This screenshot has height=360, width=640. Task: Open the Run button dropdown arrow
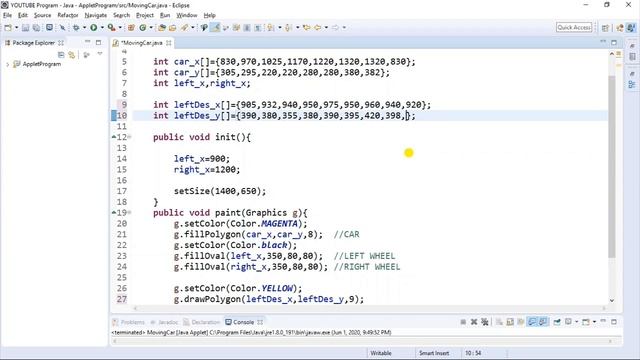pos(102,27)
